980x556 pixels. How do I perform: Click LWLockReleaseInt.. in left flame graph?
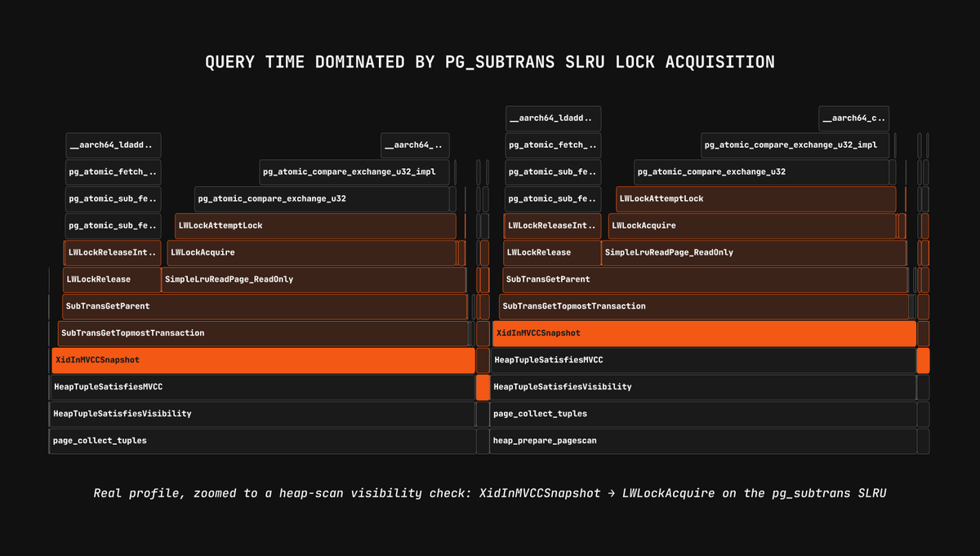point(113,252)
